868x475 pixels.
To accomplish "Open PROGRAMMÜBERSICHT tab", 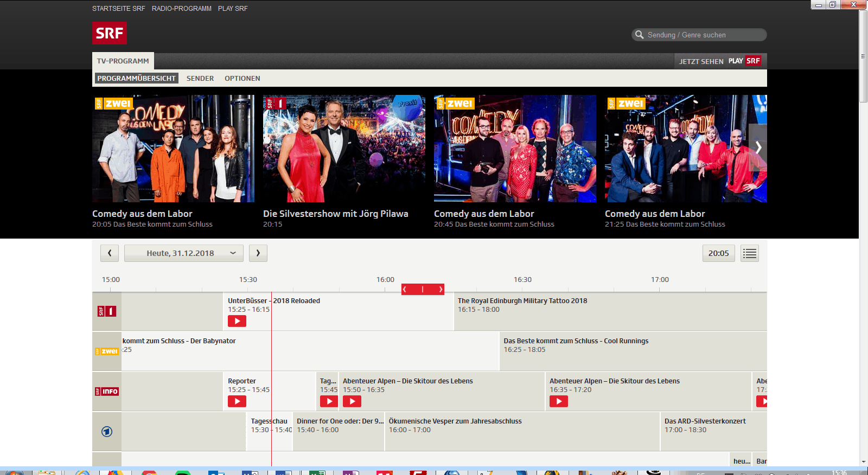I will (x=137, y=78).
